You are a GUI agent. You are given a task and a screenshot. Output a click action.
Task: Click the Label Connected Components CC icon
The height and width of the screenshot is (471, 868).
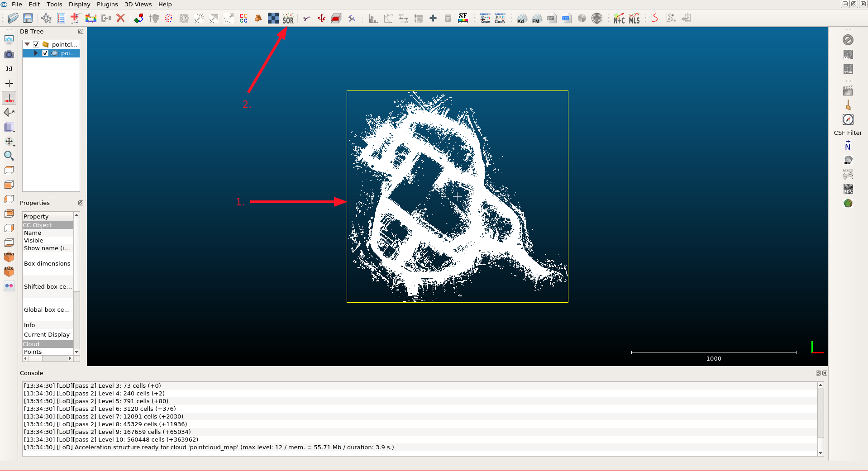243,19
